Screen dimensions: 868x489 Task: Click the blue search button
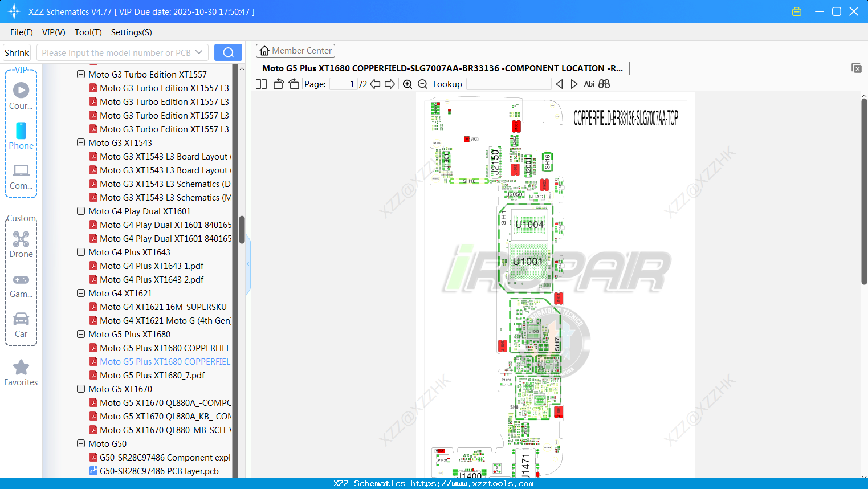click(228, 52)
